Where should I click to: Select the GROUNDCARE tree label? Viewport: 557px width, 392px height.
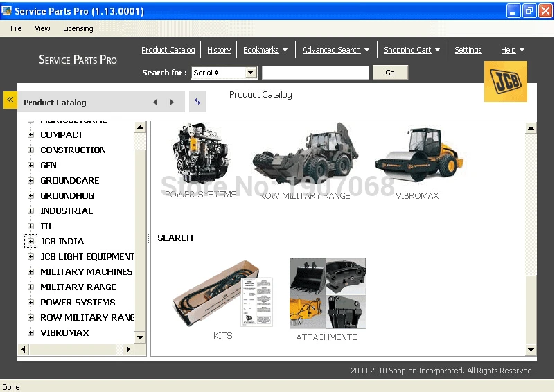click(x=70, y=181)
